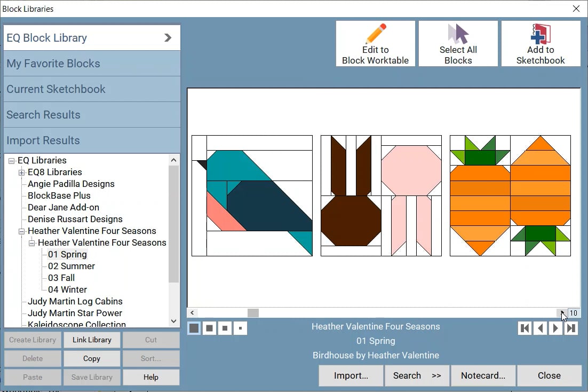The height and width of the screenshot is (392, 588).
Task: Collapse nested Heather Valentine Four Seasons node
Action: [x=32, y=243]
